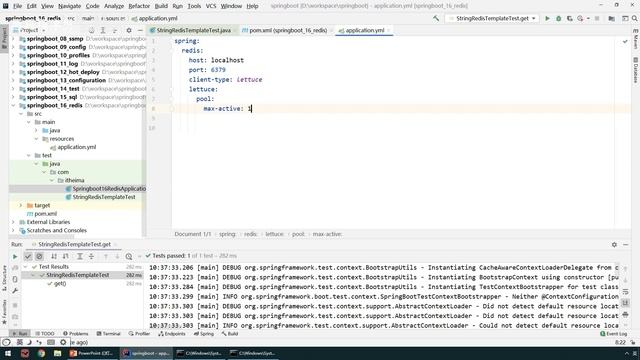Collapse the main folder in tree
This screenshot has height=360, width=640.
tap(29, 122)
